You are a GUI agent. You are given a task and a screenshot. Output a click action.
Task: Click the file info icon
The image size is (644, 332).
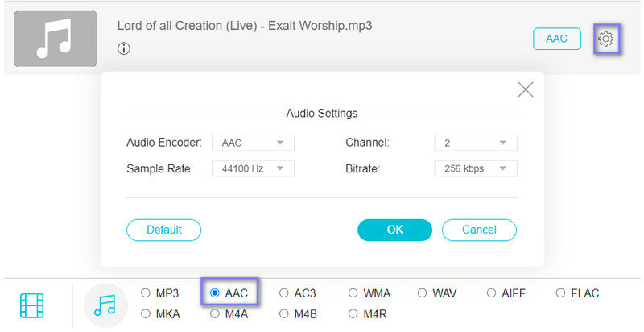[x=124, y=48]
